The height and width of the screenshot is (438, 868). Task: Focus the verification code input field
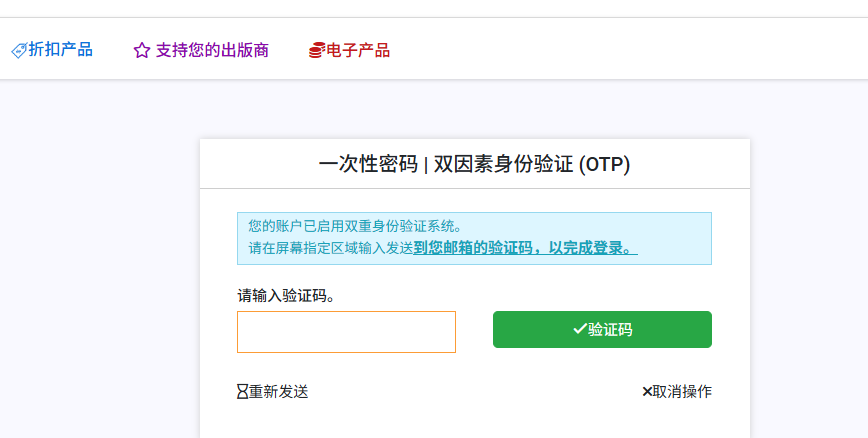click(347, 332)
